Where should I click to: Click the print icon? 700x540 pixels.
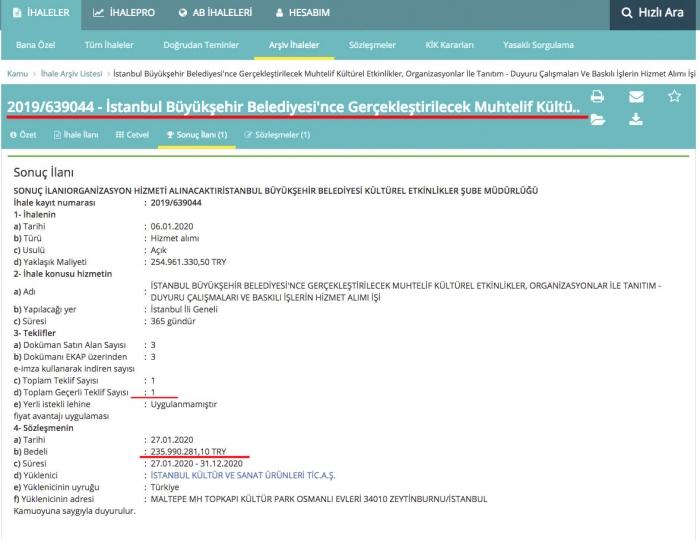pyautogui.click(x=597, y=97)
